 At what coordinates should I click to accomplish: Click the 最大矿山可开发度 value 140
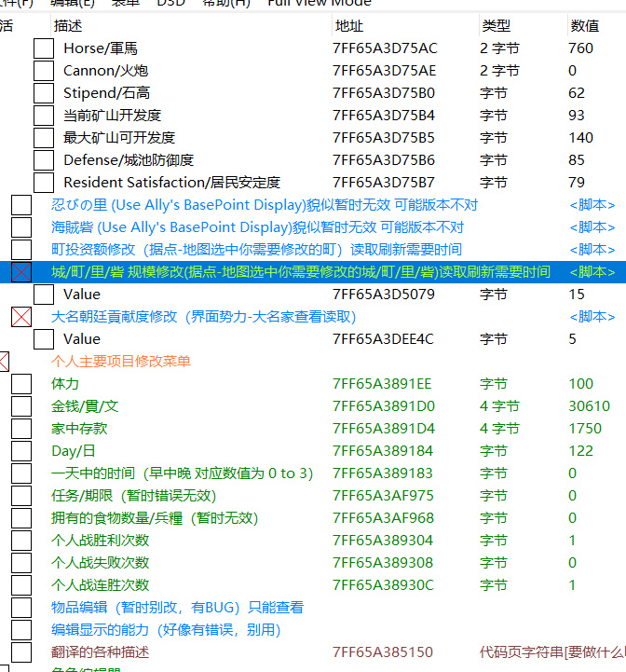[x=580, y=138]
